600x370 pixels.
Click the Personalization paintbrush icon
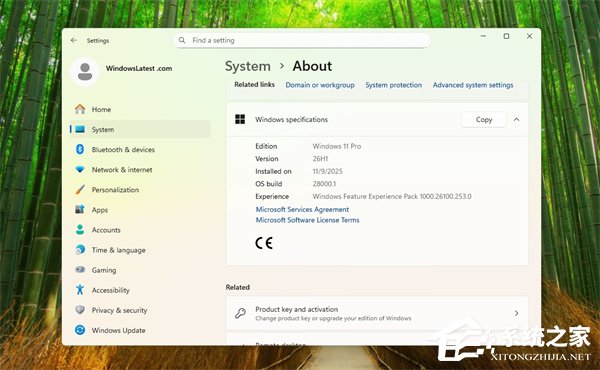pyautogui.click(x=80, y=189)
